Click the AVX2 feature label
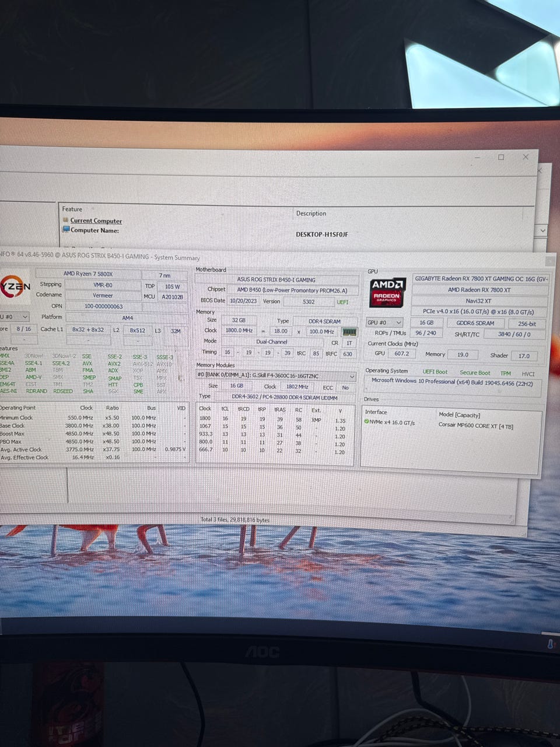The width and height of the screenshot is (560, 747). click(114, 364)
